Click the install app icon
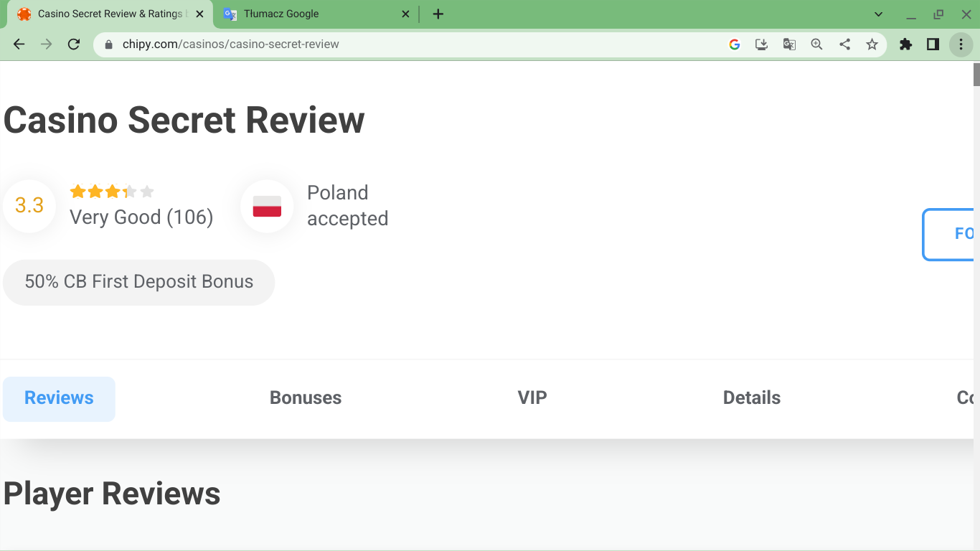The image size is (980, 551). pyautogui.click(x=762, y=44)
